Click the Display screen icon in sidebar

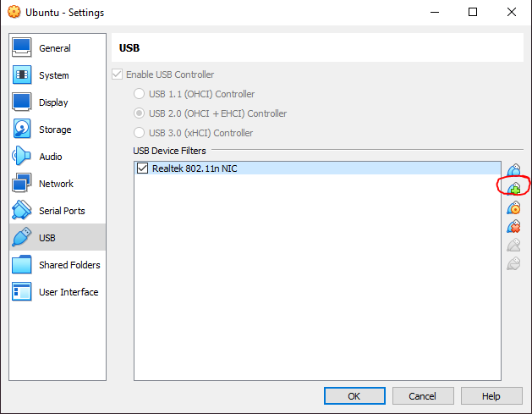(22, 102)
